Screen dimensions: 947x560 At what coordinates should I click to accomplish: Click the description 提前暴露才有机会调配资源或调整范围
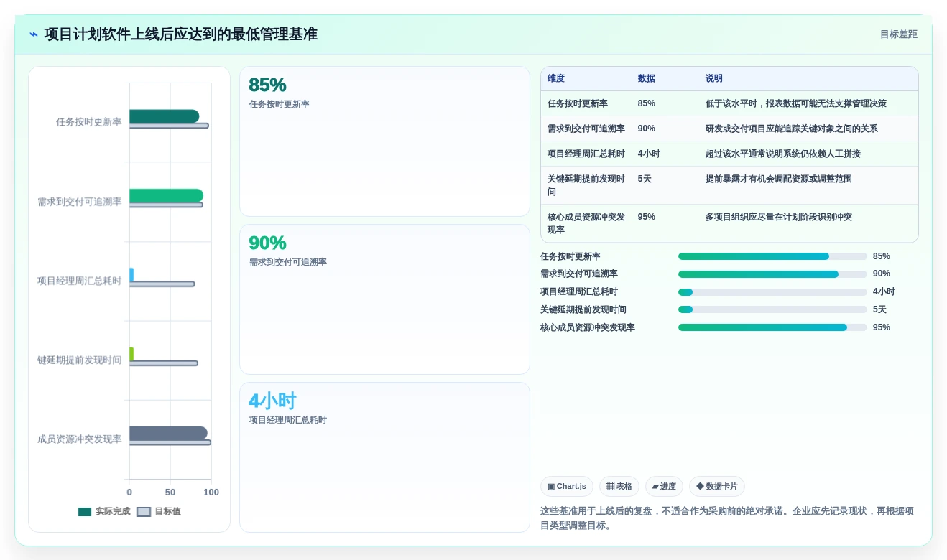pyautogui.click(x=779, y=179)
